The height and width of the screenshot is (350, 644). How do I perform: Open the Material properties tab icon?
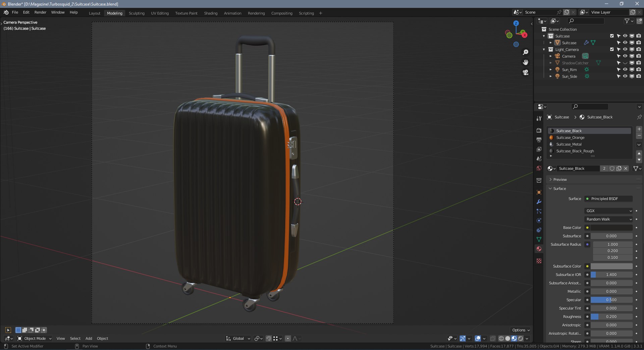539,249
